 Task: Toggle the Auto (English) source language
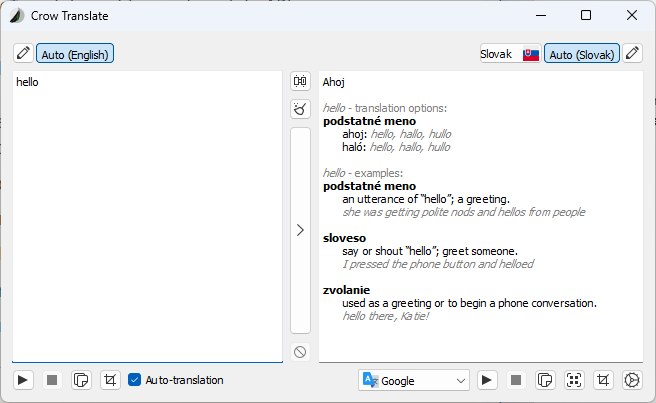coord(75,54)
